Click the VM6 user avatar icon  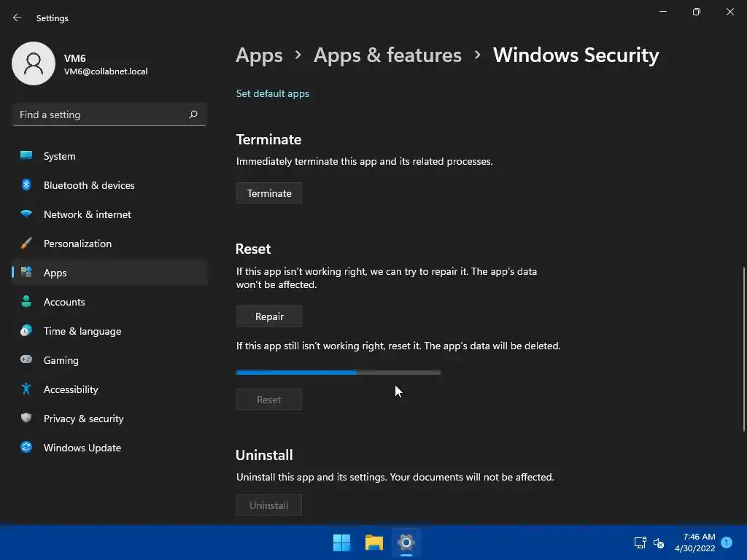(x=34, y=63)
